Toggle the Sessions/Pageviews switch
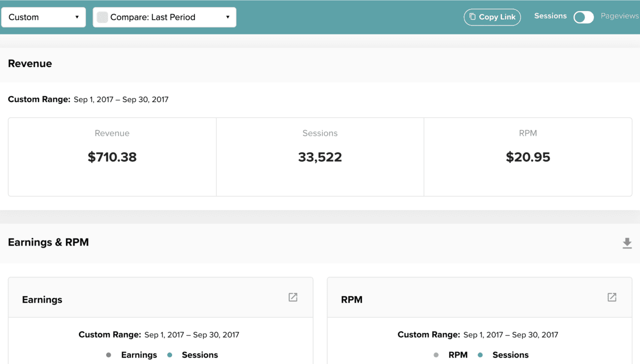Screen dimensions: 640x364 click(583, 17)
